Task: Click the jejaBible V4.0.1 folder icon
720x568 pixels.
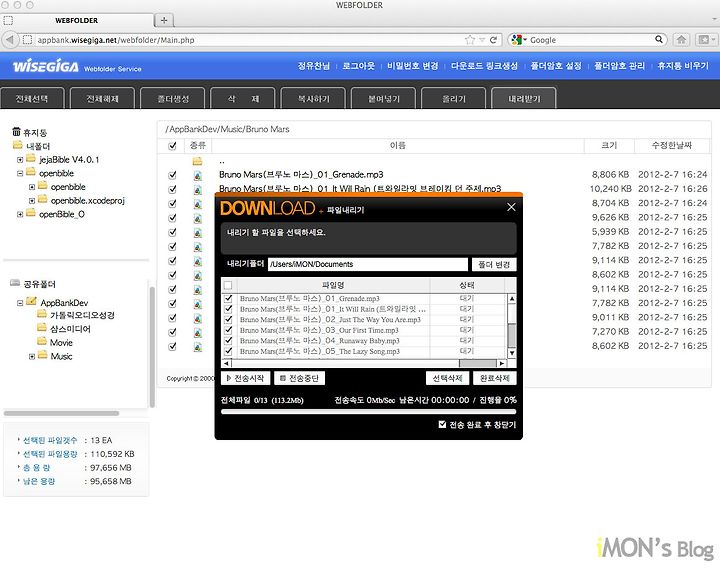Action: [31, 159]
